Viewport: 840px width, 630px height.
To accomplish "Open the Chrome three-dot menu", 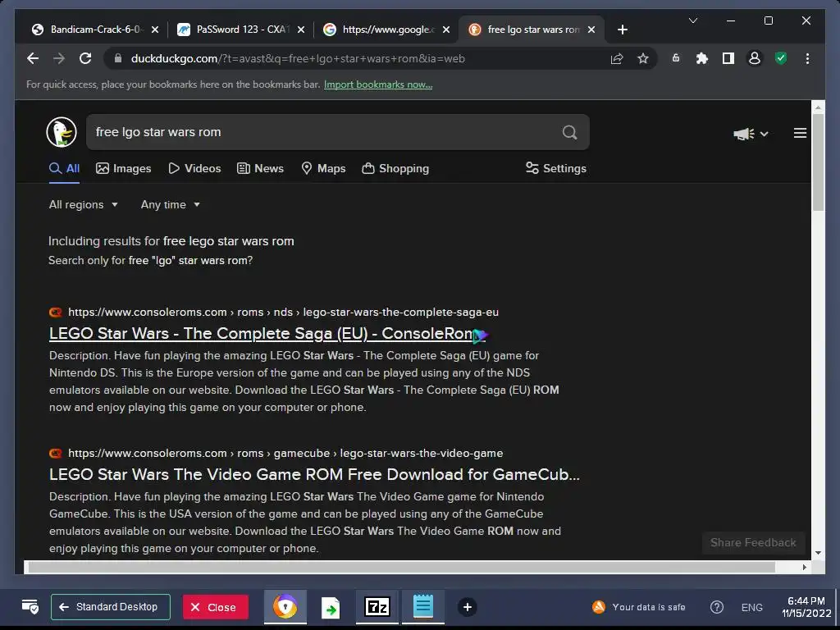I will click(807, 58).
